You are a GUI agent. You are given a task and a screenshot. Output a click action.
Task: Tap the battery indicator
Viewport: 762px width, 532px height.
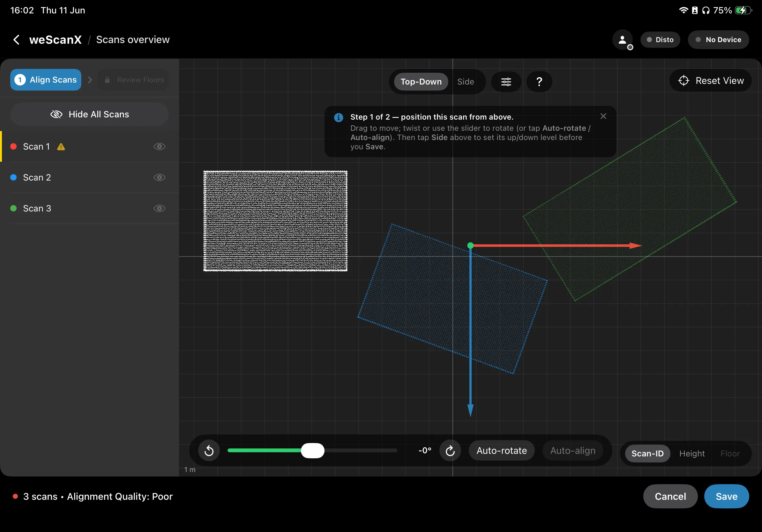coord(743,10)
